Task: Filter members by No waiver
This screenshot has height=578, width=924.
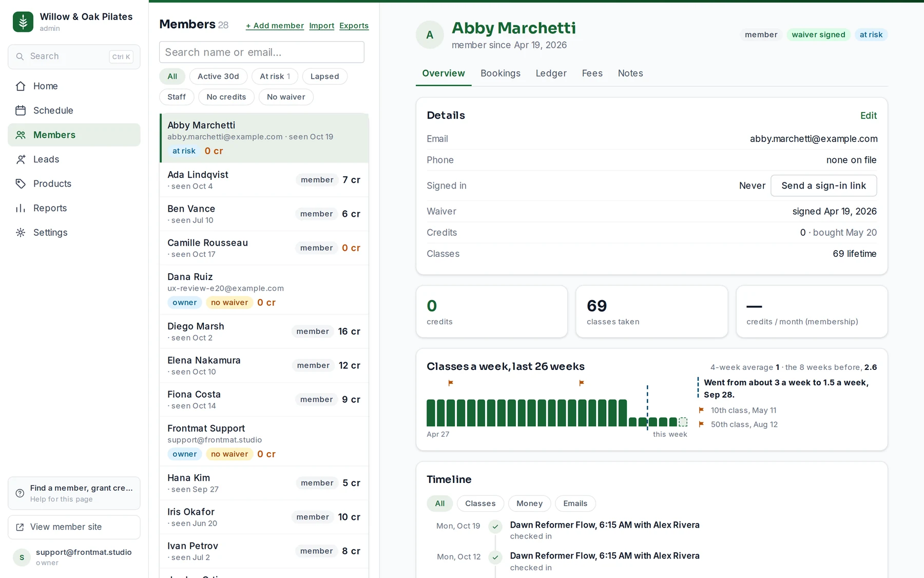Action: tap(286, 97)
